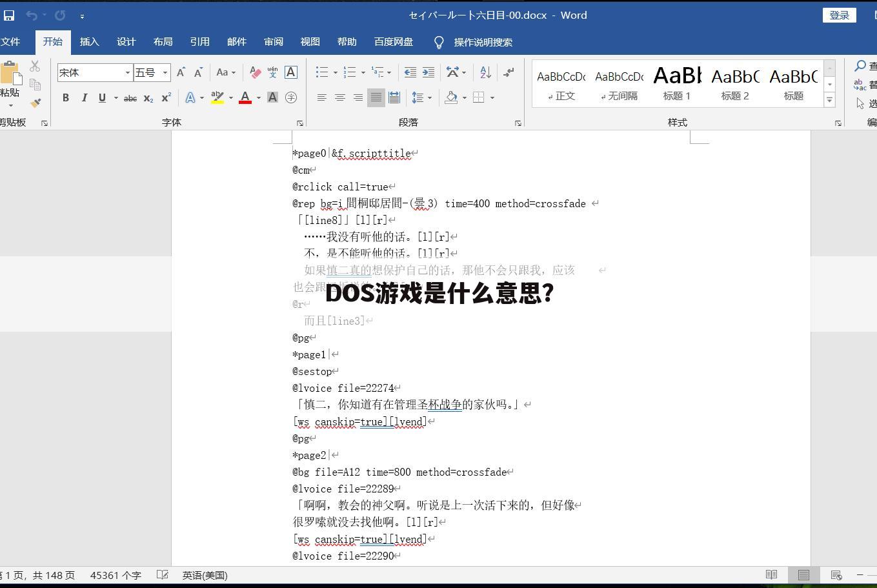Viewport: 877px width, 588px height.
Task: Toggle justified alignment
Action: (376, 98)
